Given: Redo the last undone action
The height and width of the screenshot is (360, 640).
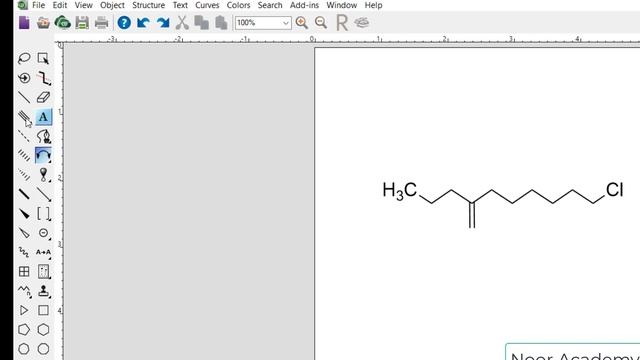Looking at the screenshot, I should [x=162, y=22].
